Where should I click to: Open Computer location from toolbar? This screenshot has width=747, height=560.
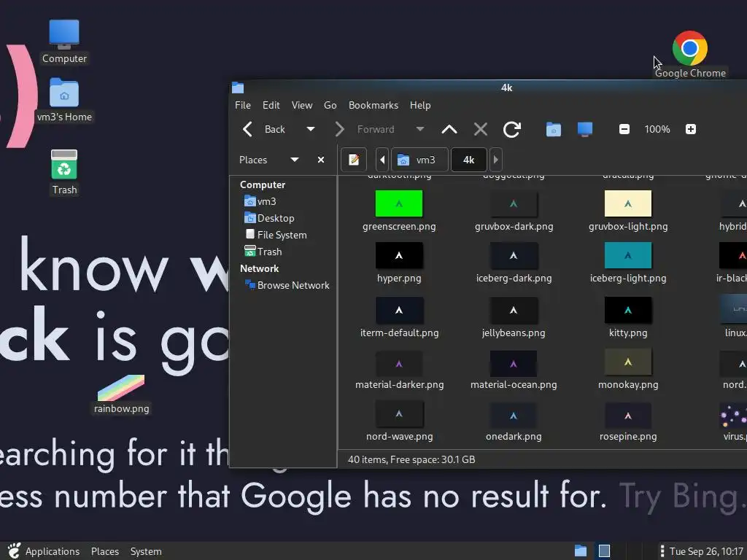coord(585,129)
